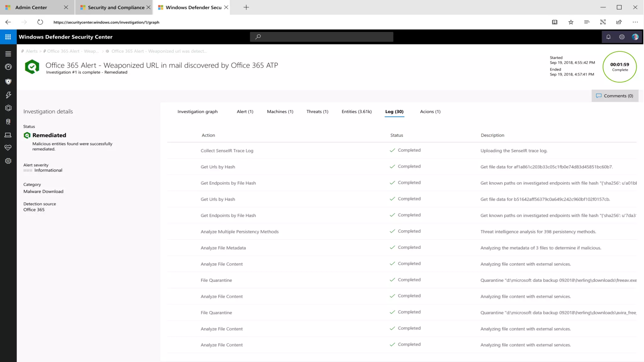This screenshot has width=644, height=362.
Task: Select the Threats (1) tab
Action: [x=317, y=112]
